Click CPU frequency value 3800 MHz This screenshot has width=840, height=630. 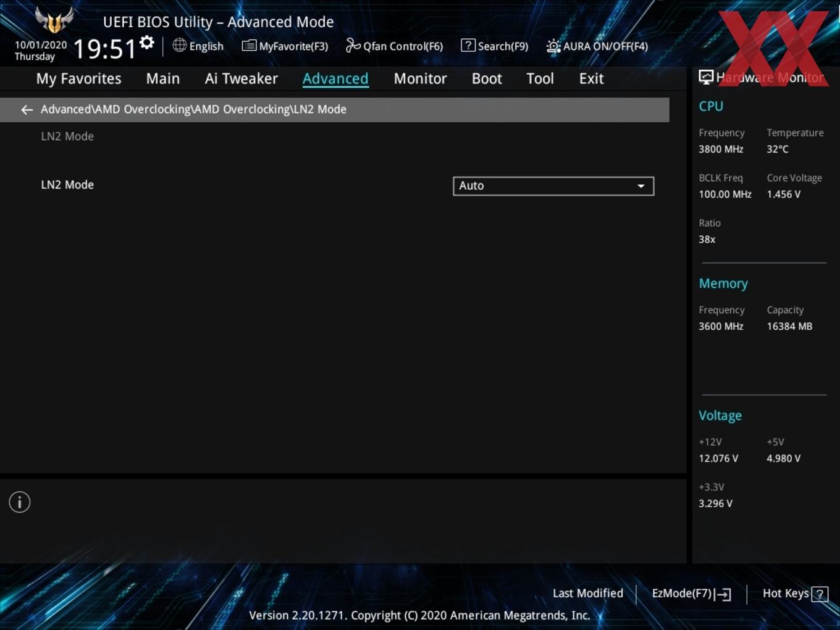(x=721, y=149)
